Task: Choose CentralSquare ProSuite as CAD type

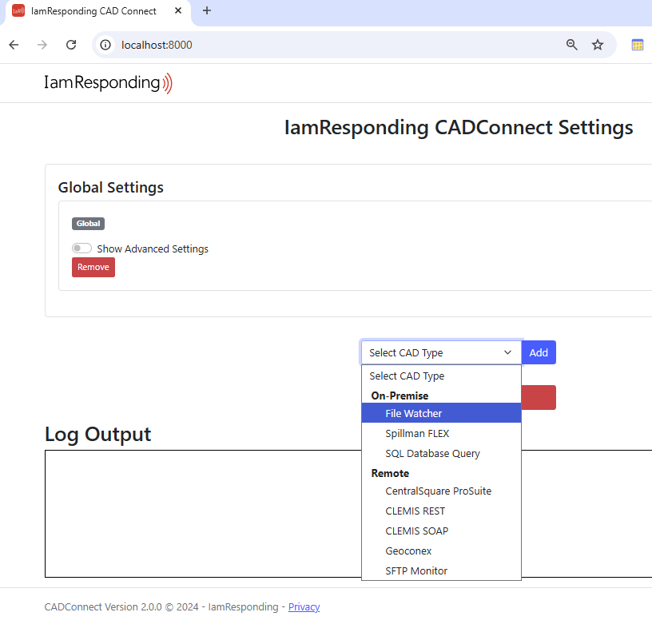Action: click(437, 491)
